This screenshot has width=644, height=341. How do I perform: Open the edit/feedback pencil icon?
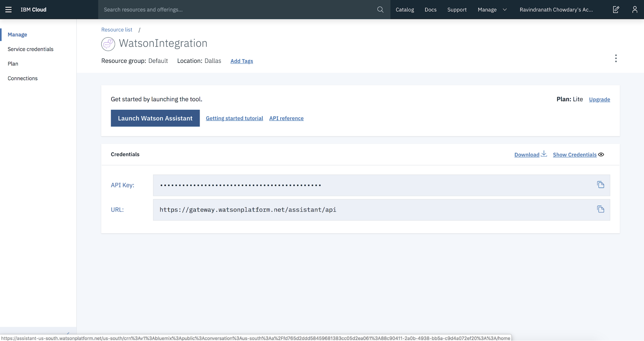click(x=616, y=9)
